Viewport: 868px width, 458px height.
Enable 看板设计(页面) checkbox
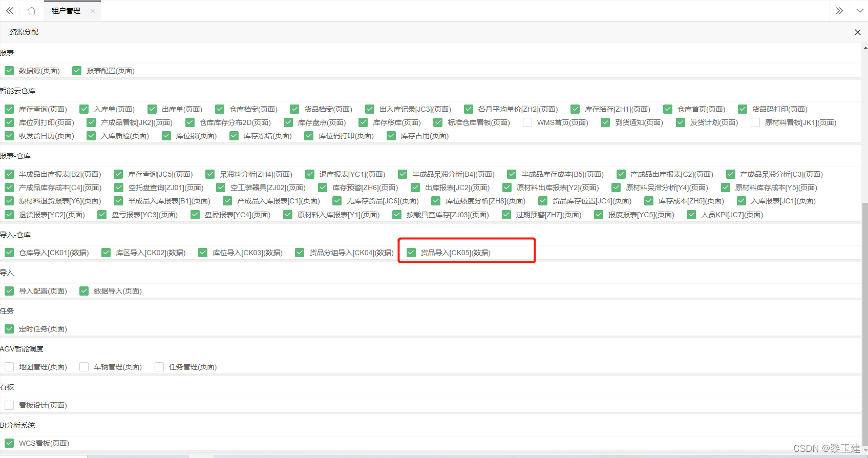pos(9,405)
